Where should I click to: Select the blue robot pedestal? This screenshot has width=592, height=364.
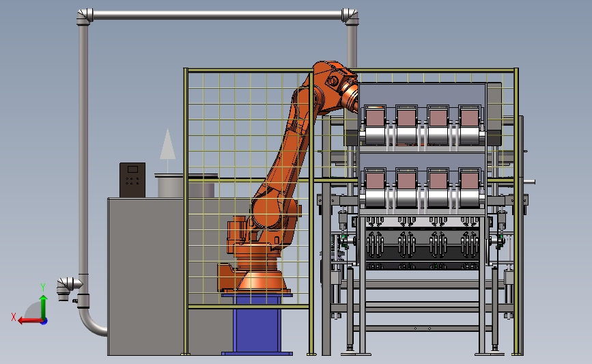(257, 324)
